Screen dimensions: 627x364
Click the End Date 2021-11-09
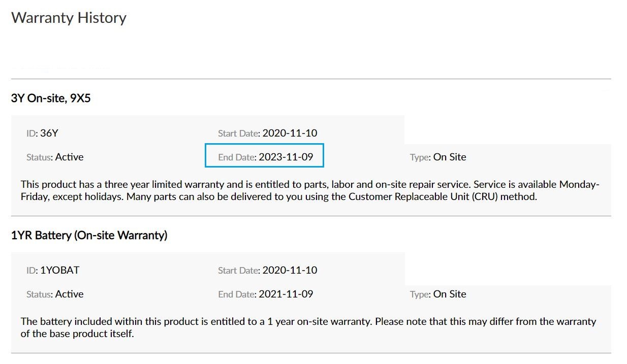pos(286,294)
